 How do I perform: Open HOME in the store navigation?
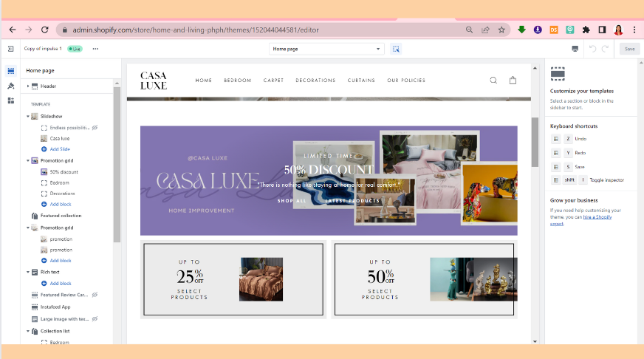click(x=203, y=80)
